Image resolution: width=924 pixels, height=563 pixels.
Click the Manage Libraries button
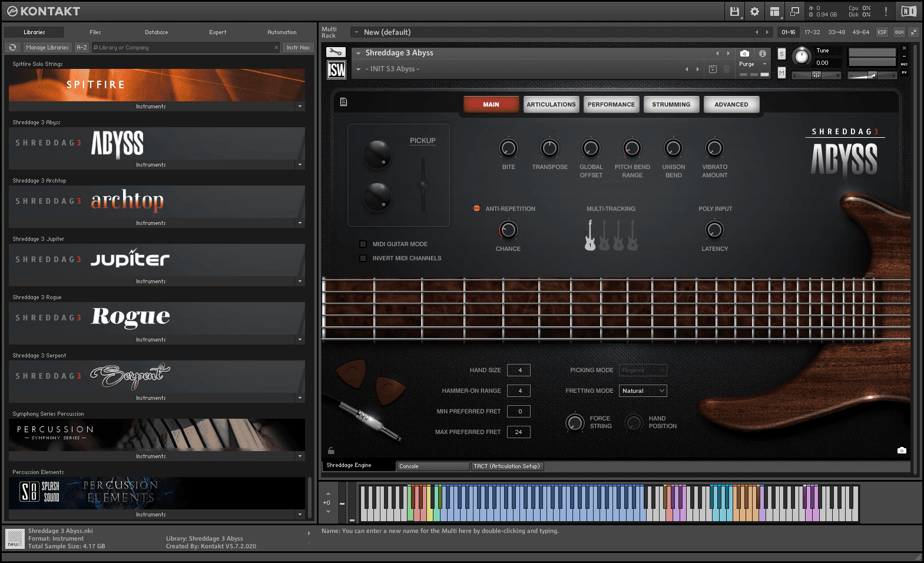click(x=47, y=48)
